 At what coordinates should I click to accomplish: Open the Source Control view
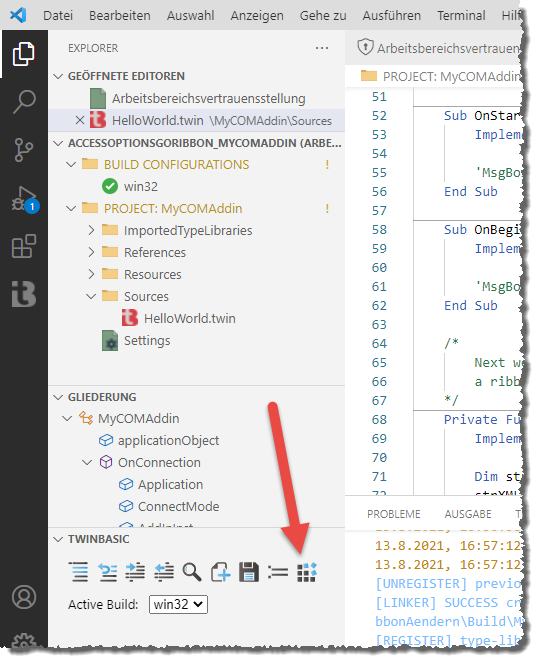(24, 150)
